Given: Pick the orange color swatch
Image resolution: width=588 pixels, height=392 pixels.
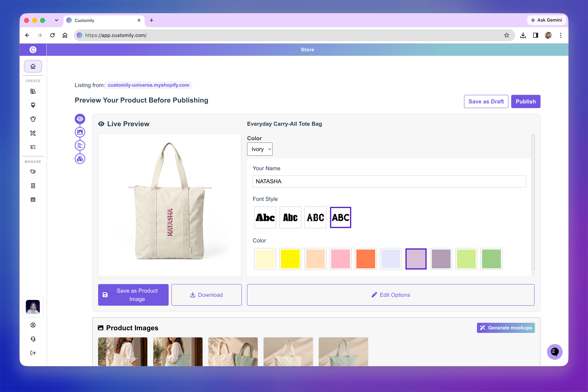Looking at the screenshot, I should (x=366, y=259).
